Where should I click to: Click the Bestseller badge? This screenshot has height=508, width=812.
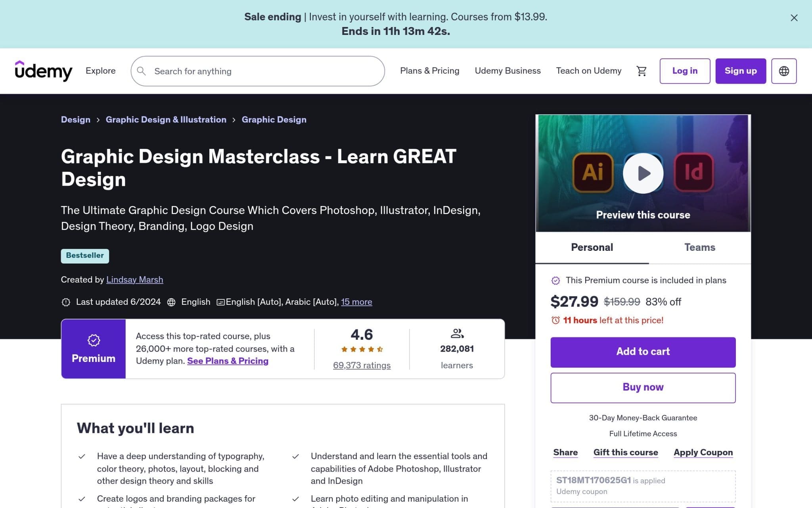click(85, 256)
